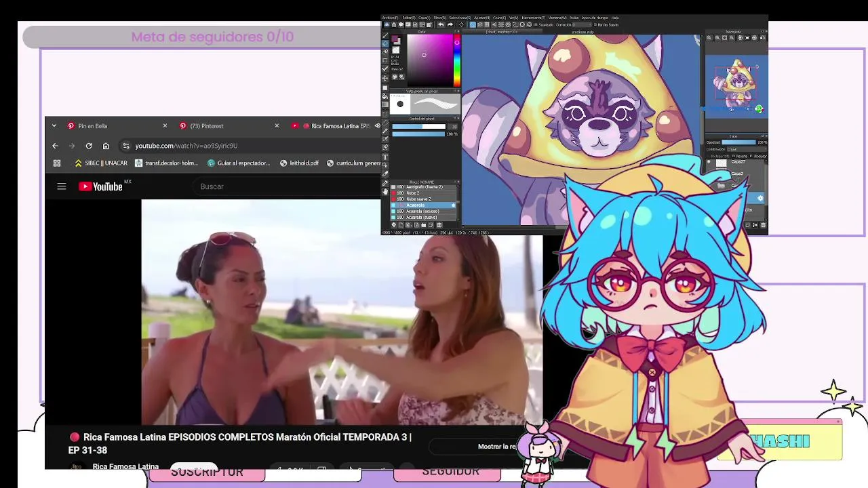Select the transparent color swatch

[396, 49]
